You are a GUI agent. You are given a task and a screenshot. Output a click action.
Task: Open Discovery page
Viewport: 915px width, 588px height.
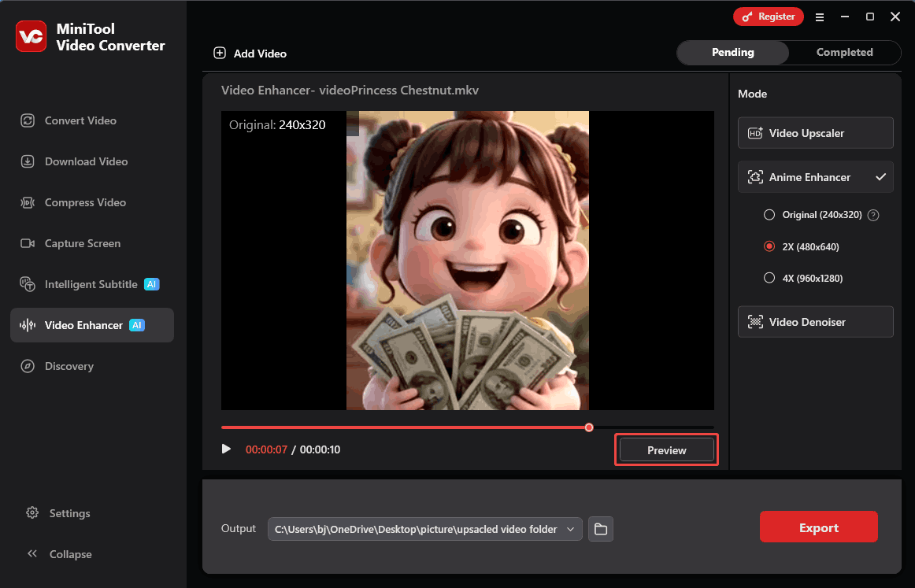pos(57,366)
